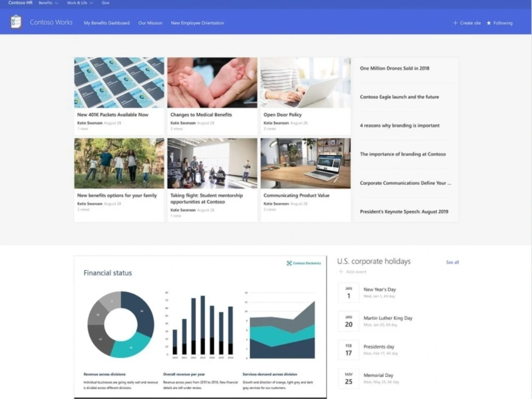Open the 401K packets news thumbnail
The image size is (532, 399).
[119, 82]
